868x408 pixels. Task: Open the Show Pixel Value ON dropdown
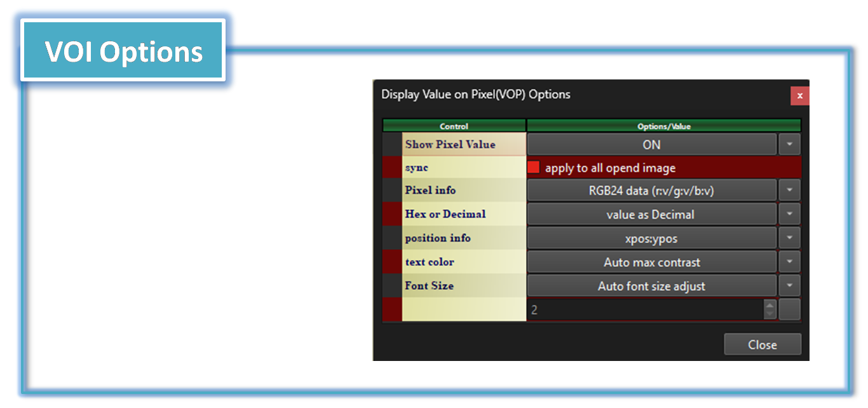pyautogui.click(x=651, y=144)
